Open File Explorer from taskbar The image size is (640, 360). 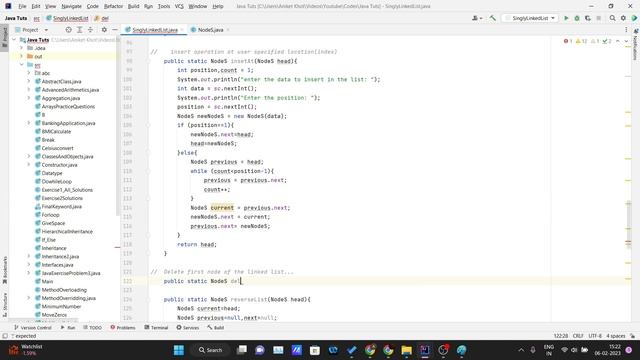pyautogui.click(x=407, y=350)
